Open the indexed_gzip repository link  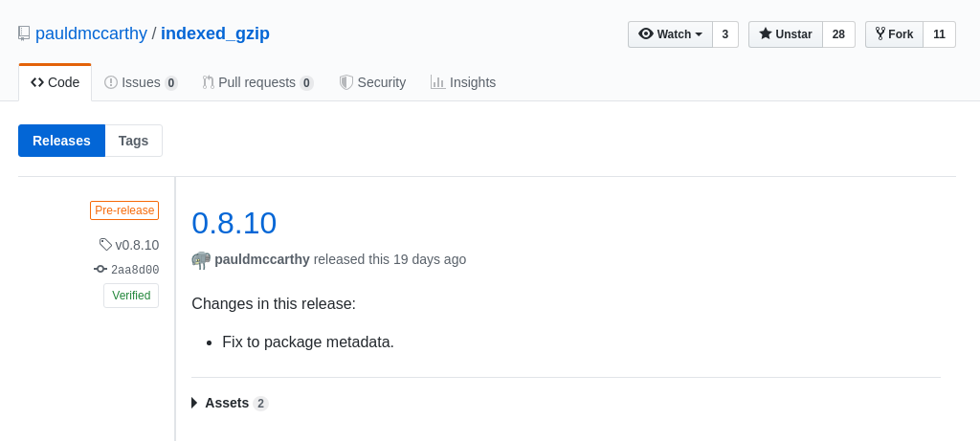tap(215, 33)
